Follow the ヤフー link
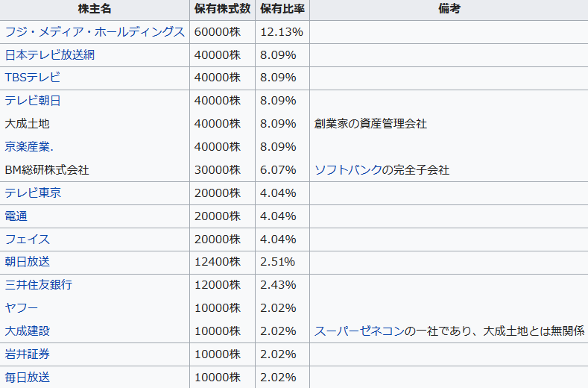588x388 pixels. click(x=22, y=308)
